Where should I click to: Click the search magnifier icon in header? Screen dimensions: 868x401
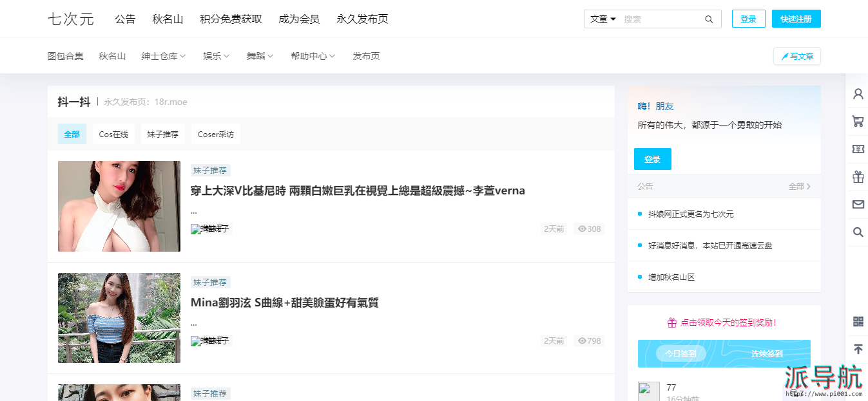pyautogui.click(x=709, y=19)
